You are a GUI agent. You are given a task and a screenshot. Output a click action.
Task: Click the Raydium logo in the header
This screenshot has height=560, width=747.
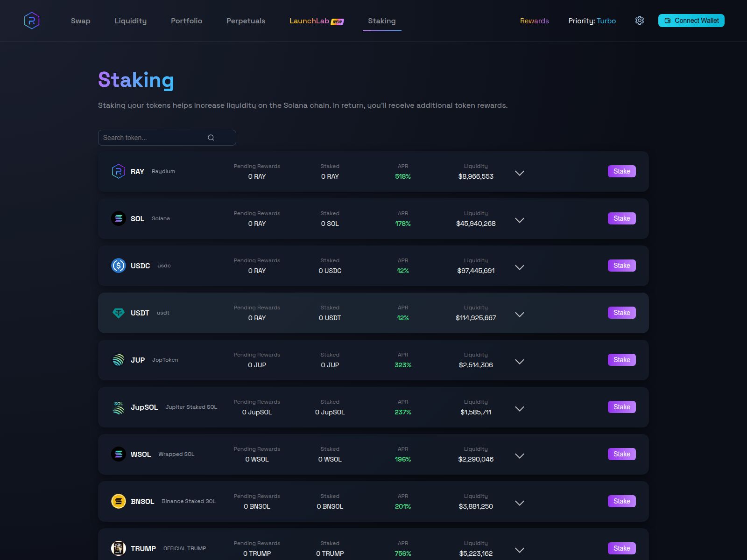click(32, 21)
